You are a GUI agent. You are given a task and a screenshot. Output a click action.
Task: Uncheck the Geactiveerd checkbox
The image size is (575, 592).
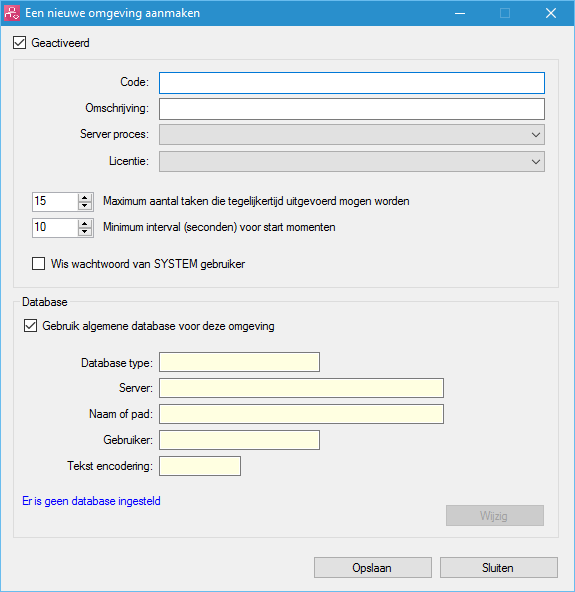coord(19,43)
